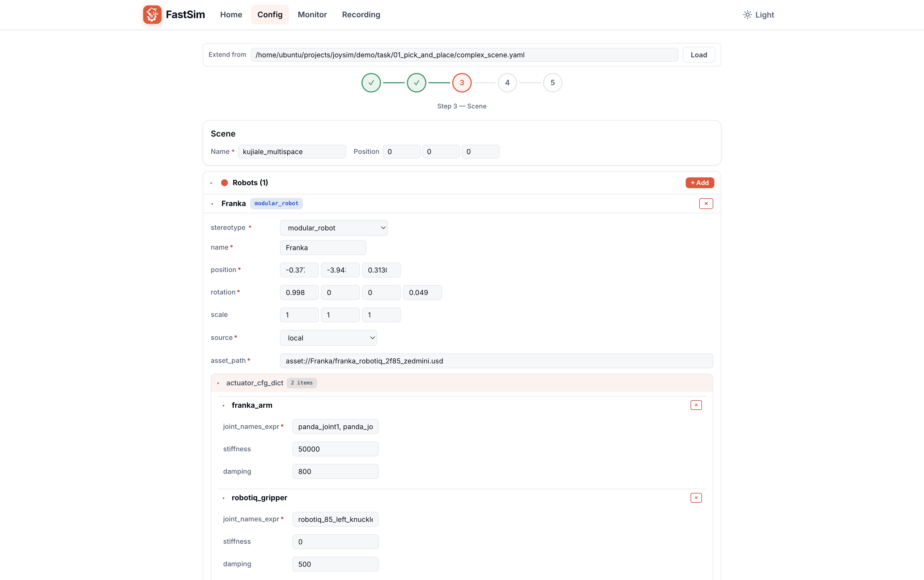Add a new robot with + Add
924x580 pixels.
pyautogui.click(x=700, y=183)
